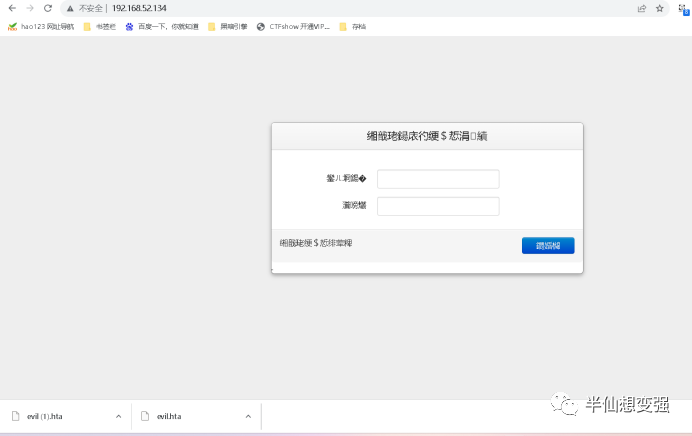Bookmark this page with the star icon
692x436 pixels.
tap(659, 8)
